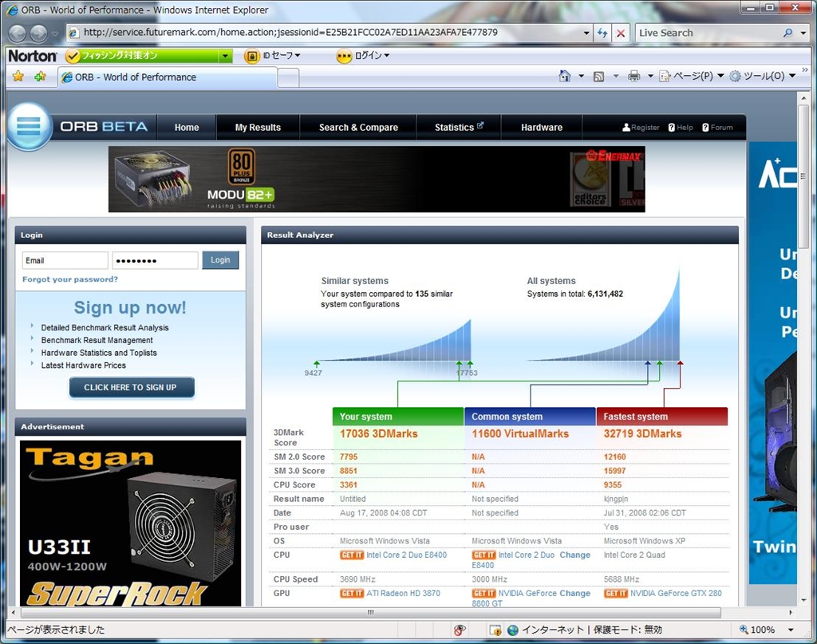Click the Print icon in toolbar
This screenshot has height=644, width=817.
point(634,76)
